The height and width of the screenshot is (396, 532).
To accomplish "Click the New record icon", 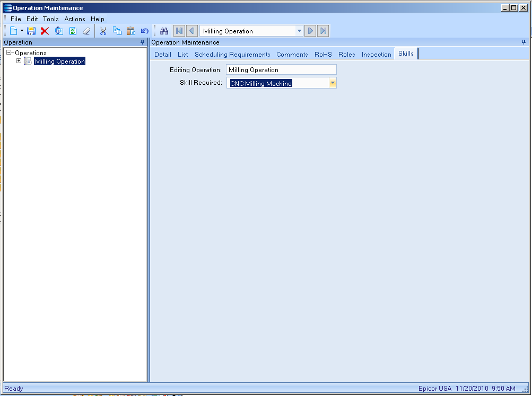I will click(x=14, y=31).
